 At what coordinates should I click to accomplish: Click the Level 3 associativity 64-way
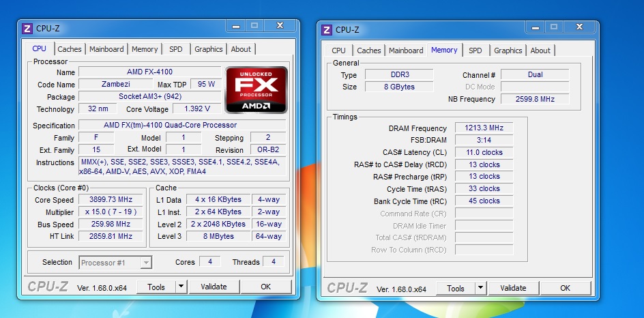tap(269, 236)
